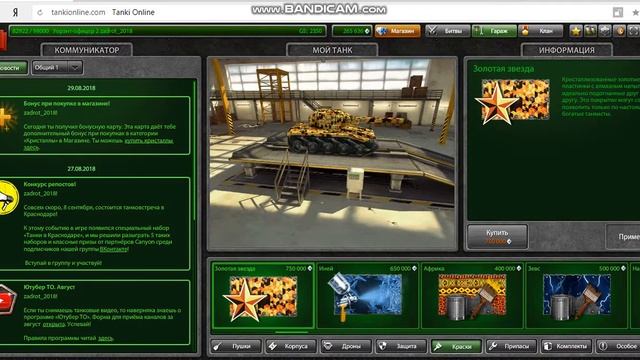Select the Золотая звезда paint card
The image size is (640, 360).
(263, 296)
